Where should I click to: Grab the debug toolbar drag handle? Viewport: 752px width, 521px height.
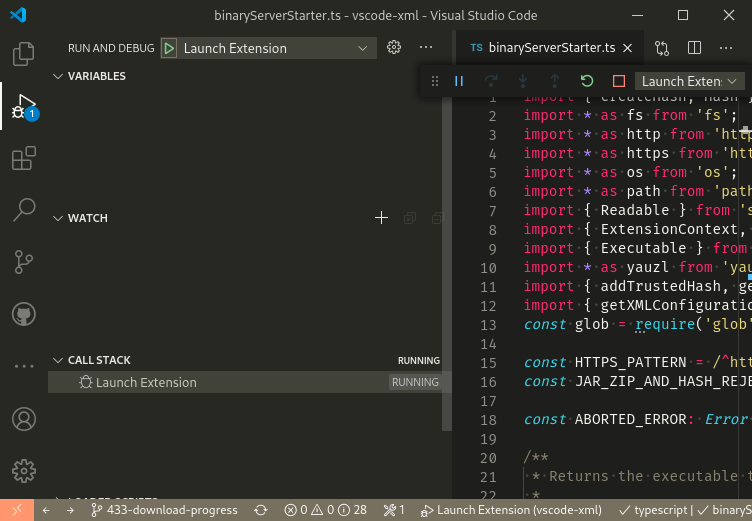pyautogui.click(x=435, y=81)
